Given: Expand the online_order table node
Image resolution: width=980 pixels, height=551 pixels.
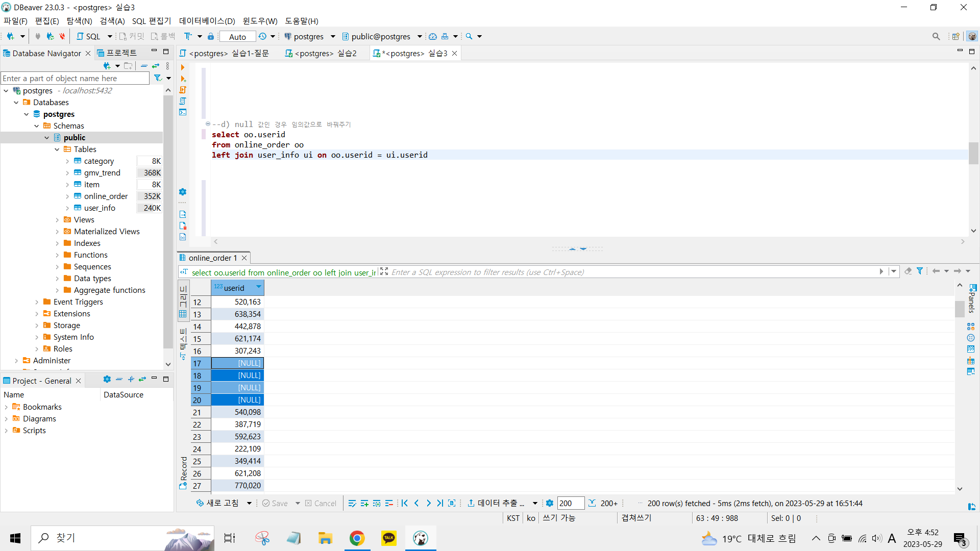Looking at the screenshot, I should tap(67, 196).
